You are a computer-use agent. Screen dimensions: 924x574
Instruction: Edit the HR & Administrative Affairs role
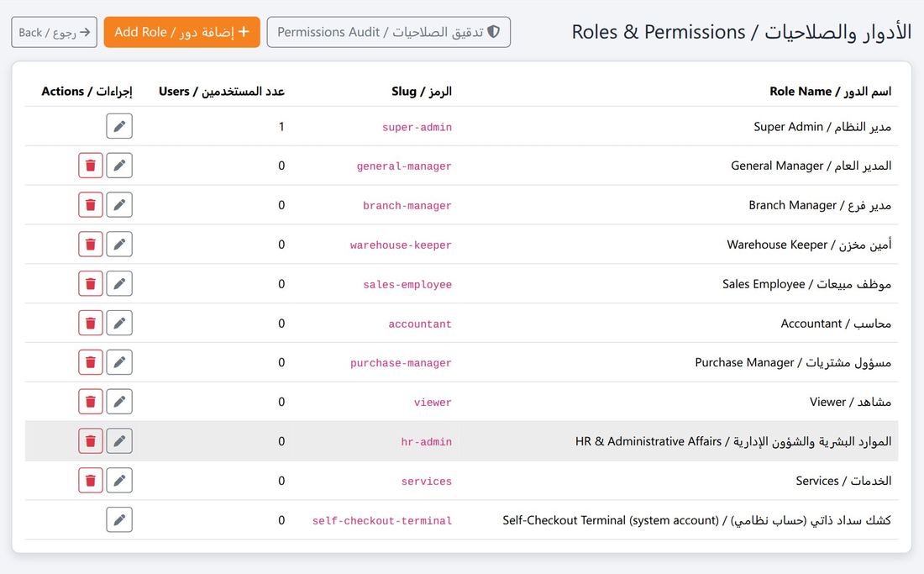[119, 441]
